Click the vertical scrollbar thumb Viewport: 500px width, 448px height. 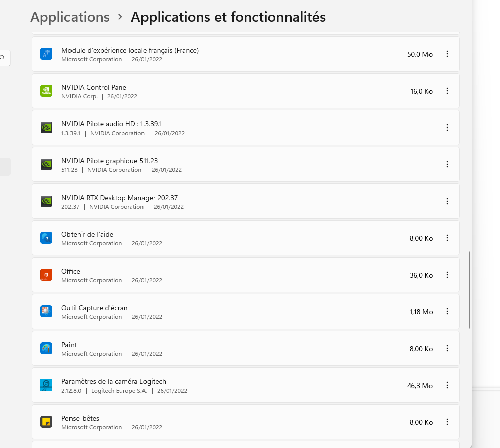470,290
